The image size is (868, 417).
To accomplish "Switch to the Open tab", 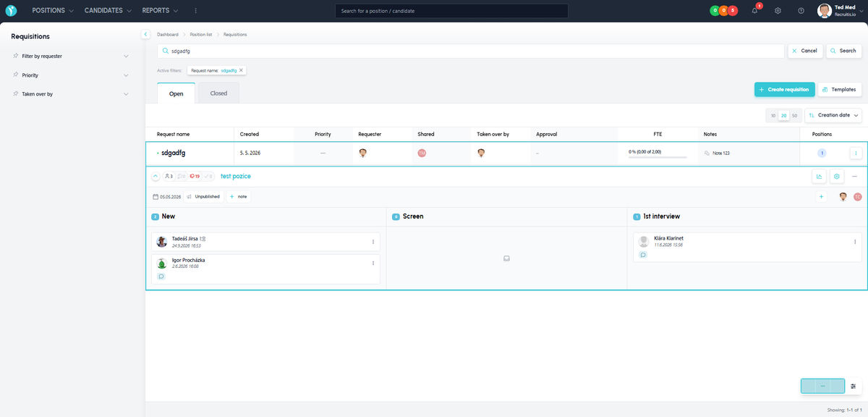I will coord(176,93).
